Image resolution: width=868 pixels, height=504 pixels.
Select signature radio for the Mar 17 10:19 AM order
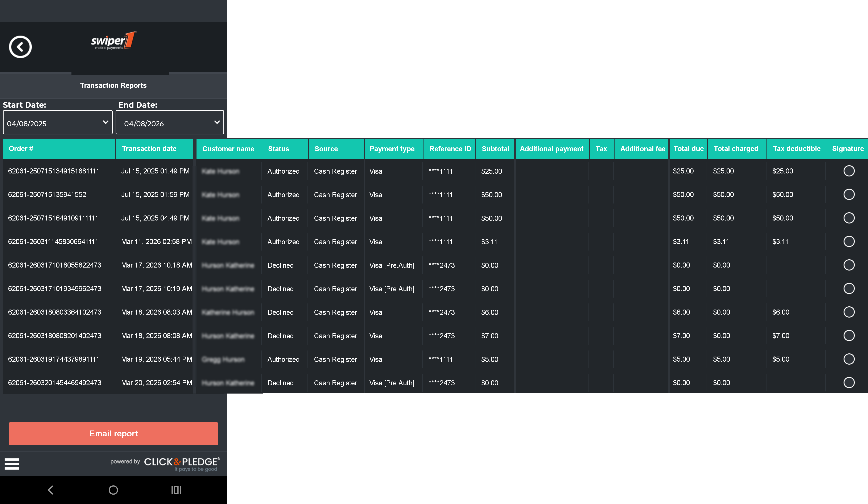point(849,289)
